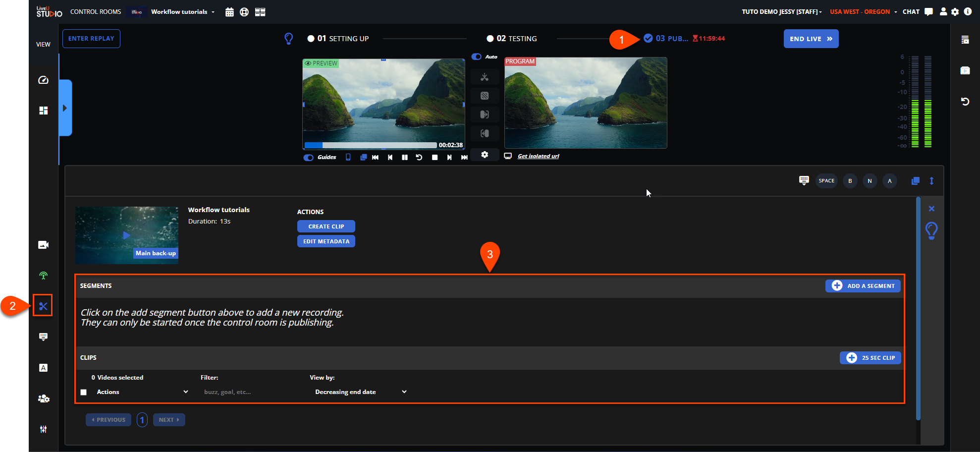The image size is (980, 452).
Task: Click the lifebuoy support icon
Action: 244,12
